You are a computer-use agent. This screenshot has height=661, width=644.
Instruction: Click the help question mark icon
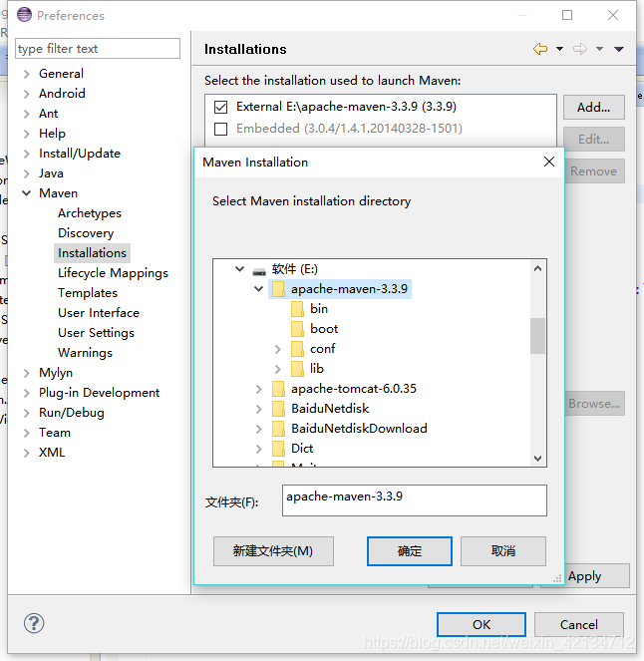[34, 623]
